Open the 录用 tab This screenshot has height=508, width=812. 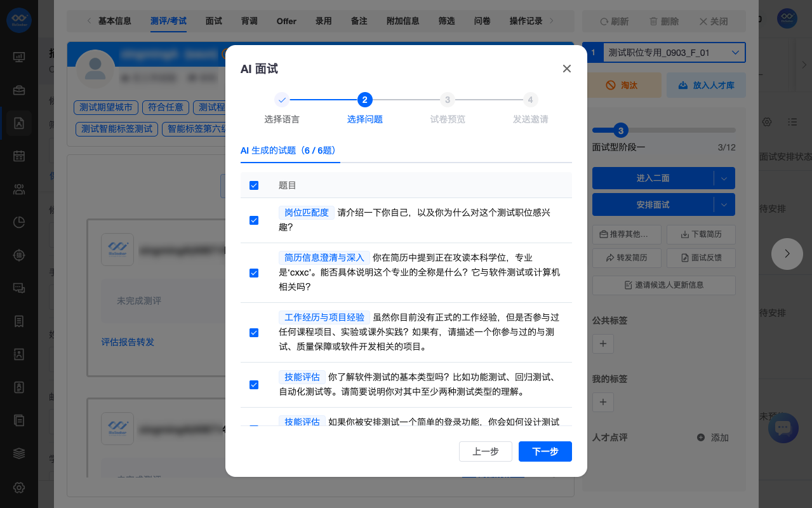(x=324, y=21)
